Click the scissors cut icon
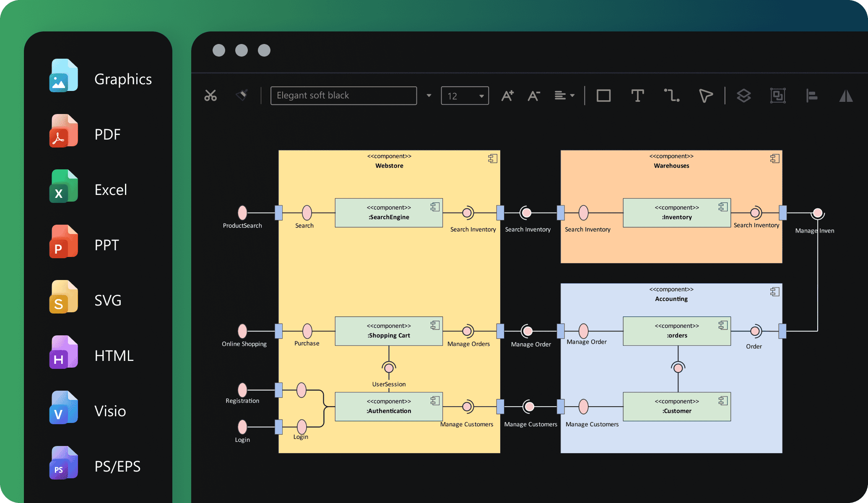 coord(211,96)
